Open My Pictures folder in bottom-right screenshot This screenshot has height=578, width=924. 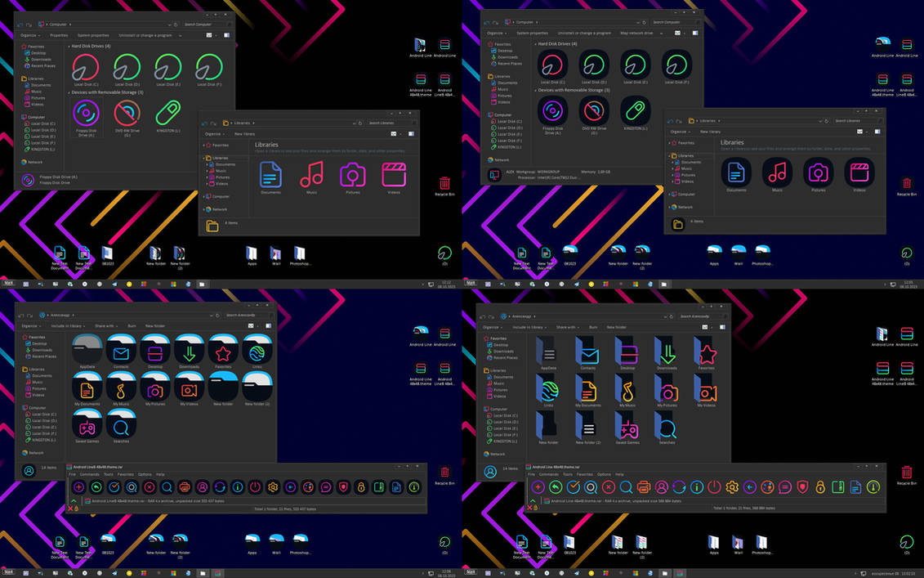click(667, 391)
